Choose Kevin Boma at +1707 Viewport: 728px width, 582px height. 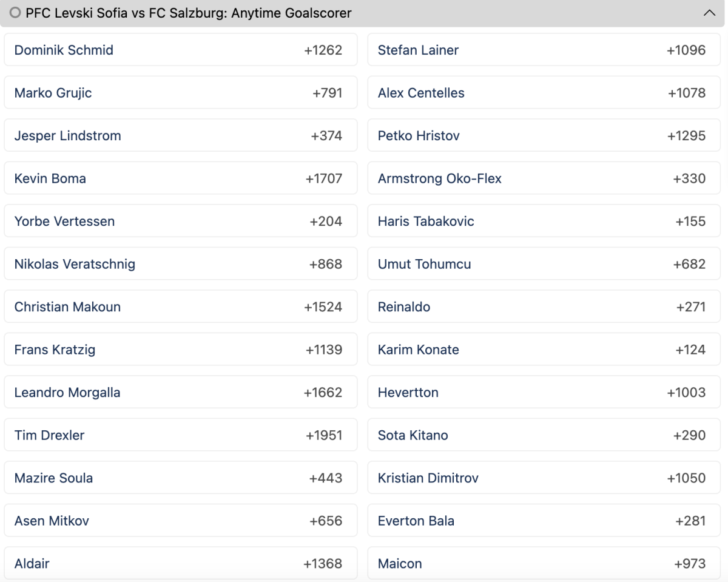click(x=181, y=178)
